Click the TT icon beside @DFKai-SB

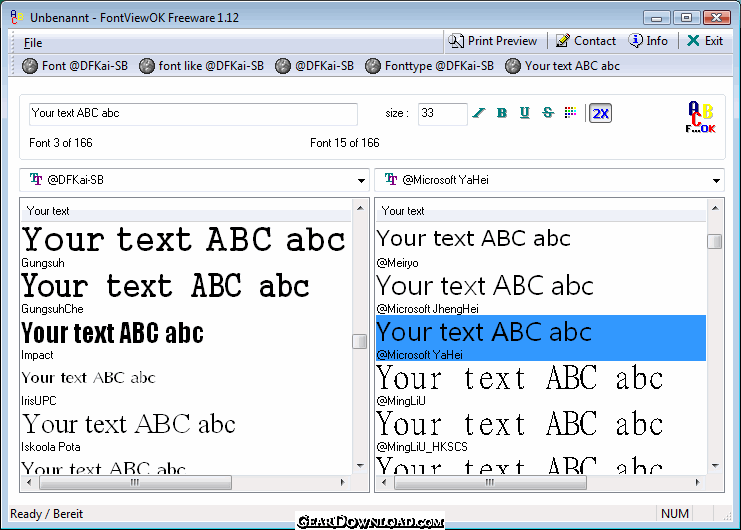(36, 179)
